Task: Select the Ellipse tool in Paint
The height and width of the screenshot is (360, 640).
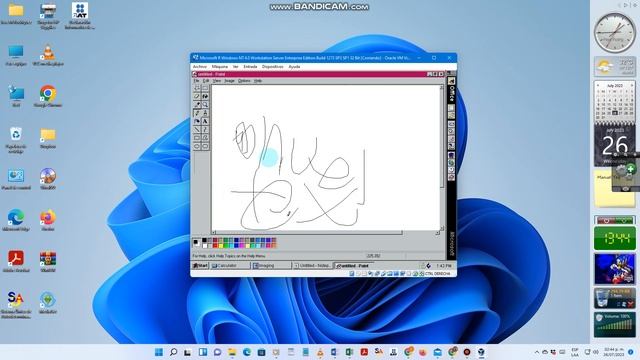Action: (197, 146)
